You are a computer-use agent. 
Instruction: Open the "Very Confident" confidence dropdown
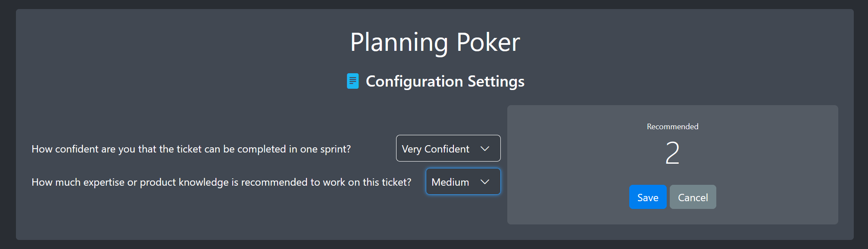point(448,148)
